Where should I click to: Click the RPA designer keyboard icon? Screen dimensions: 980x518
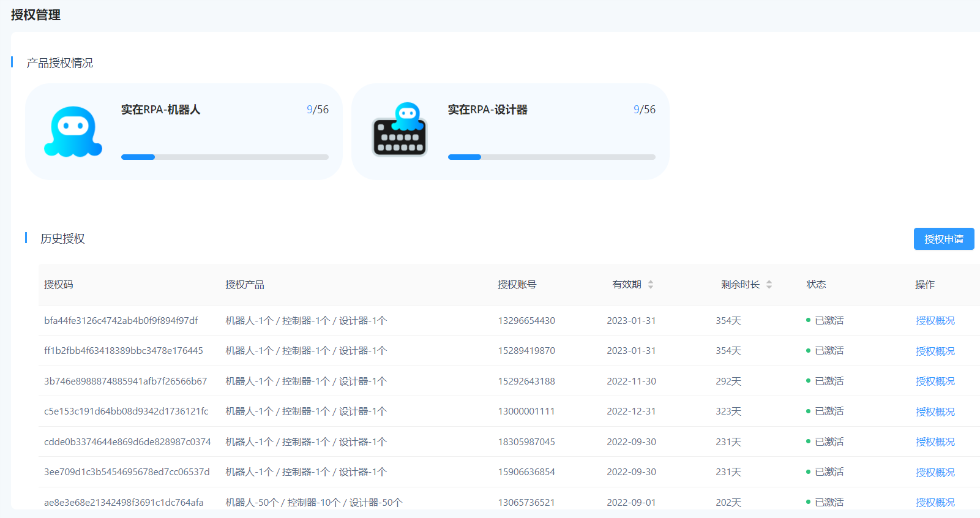pos(400,130)
